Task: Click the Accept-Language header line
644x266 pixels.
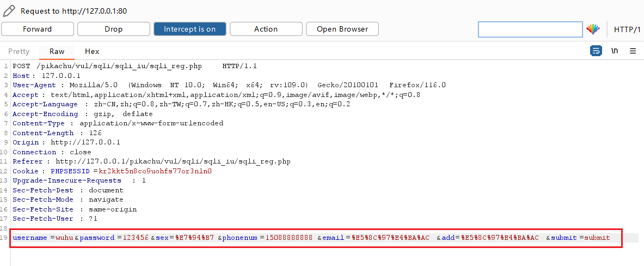Action: pos(181,105)
